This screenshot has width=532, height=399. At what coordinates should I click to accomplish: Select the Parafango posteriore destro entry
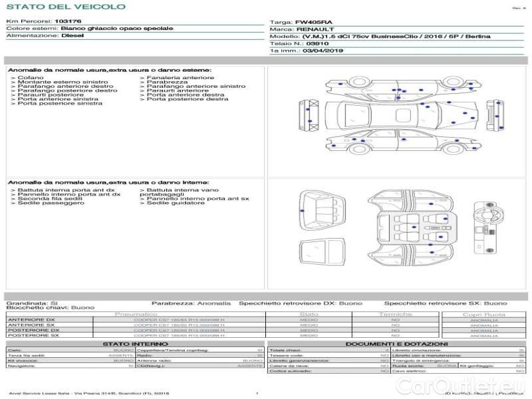[64, 90]
